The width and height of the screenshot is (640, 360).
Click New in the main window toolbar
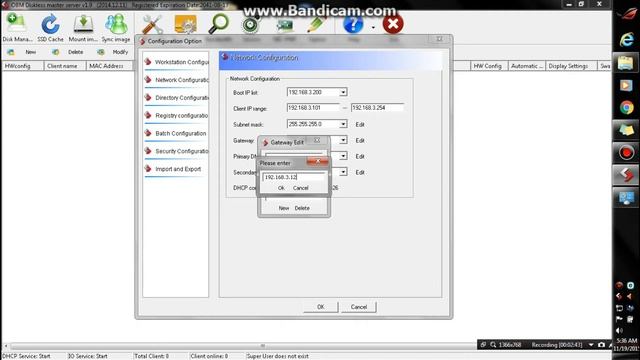click(31, 52)
